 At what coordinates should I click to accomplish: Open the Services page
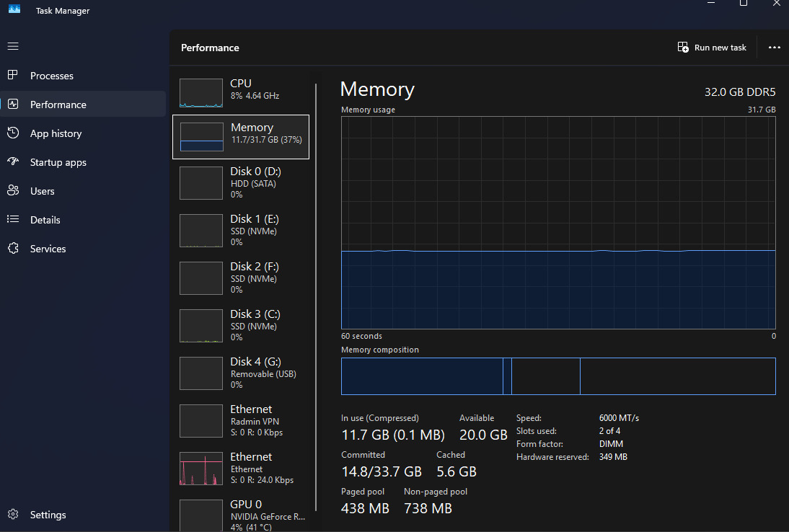(x=83, y=249)
